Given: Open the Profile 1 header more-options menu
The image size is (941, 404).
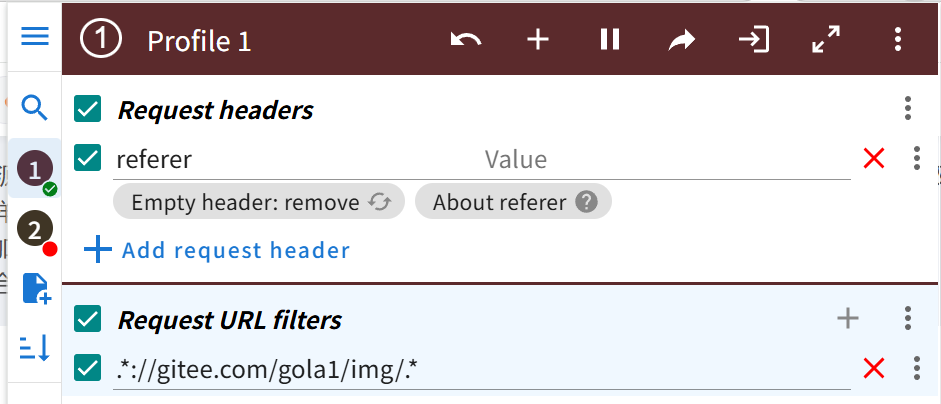Looking at the screenshot, I should click(898, 40).
